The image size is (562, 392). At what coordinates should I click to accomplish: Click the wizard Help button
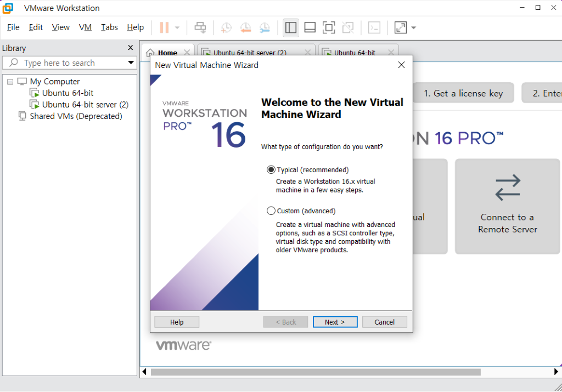(x=177, y=322)
